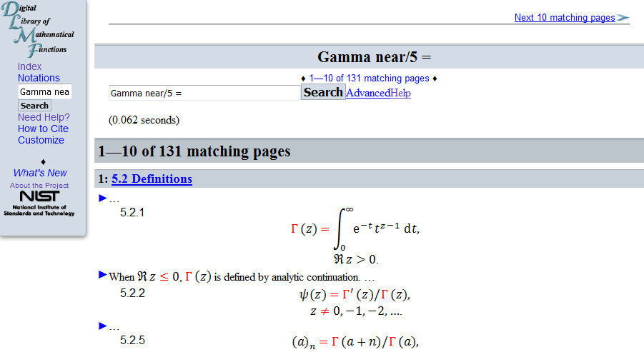Click '1—10 of 131 matching pages' link
Viewport: 644px width, 352px height.
point(370,79)
